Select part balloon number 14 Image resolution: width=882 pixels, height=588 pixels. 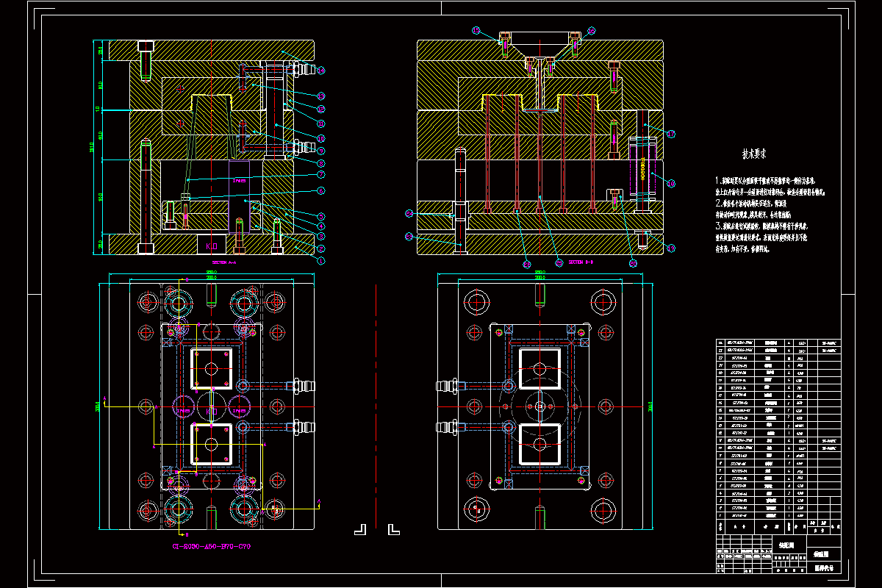pyautogui.click(x=321, y=71)
